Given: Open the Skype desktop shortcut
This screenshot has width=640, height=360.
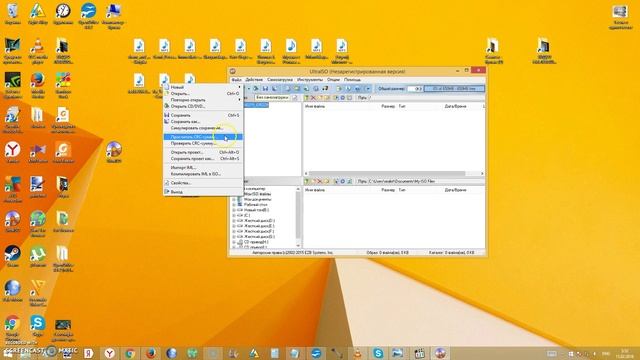Looking at the screenshot, I should (x=38, y=325).
